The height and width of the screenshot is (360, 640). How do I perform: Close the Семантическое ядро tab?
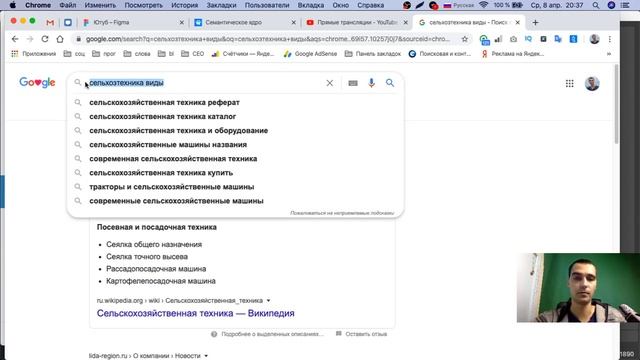[293, 22]
